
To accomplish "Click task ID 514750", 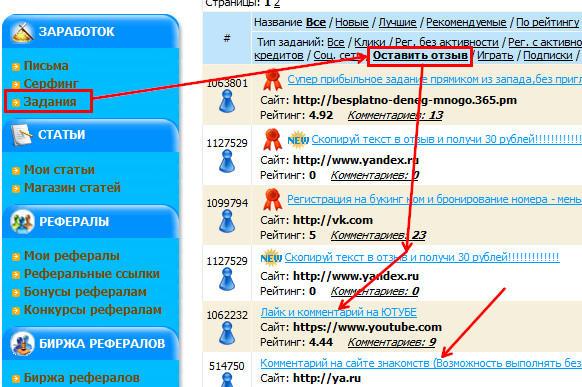I will (x=227, y=366).
